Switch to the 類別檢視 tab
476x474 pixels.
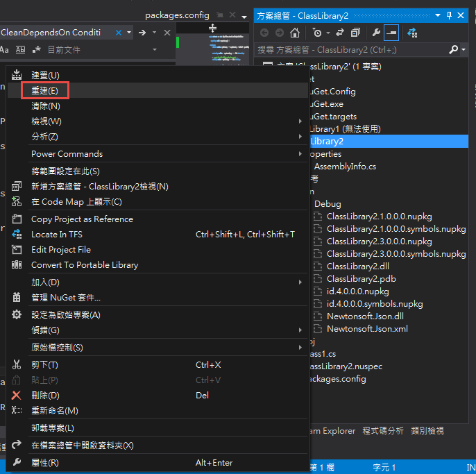coord(427,430)
